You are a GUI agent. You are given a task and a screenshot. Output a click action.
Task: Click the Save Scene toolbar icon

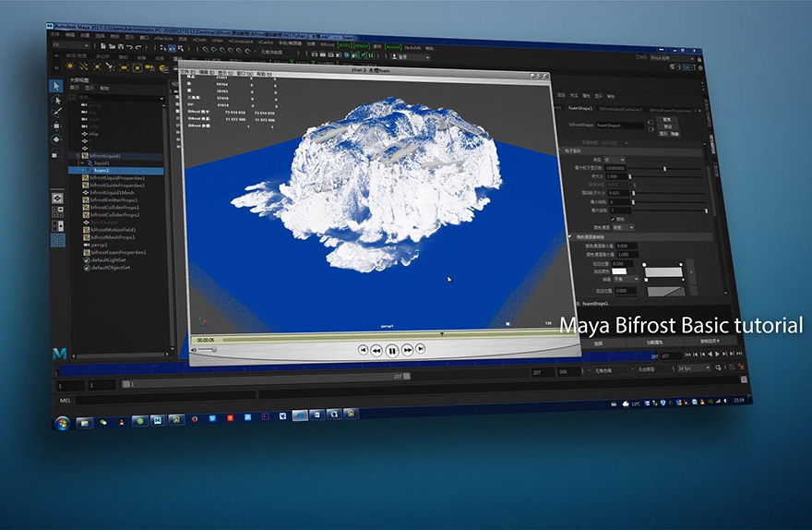[121, 46]
